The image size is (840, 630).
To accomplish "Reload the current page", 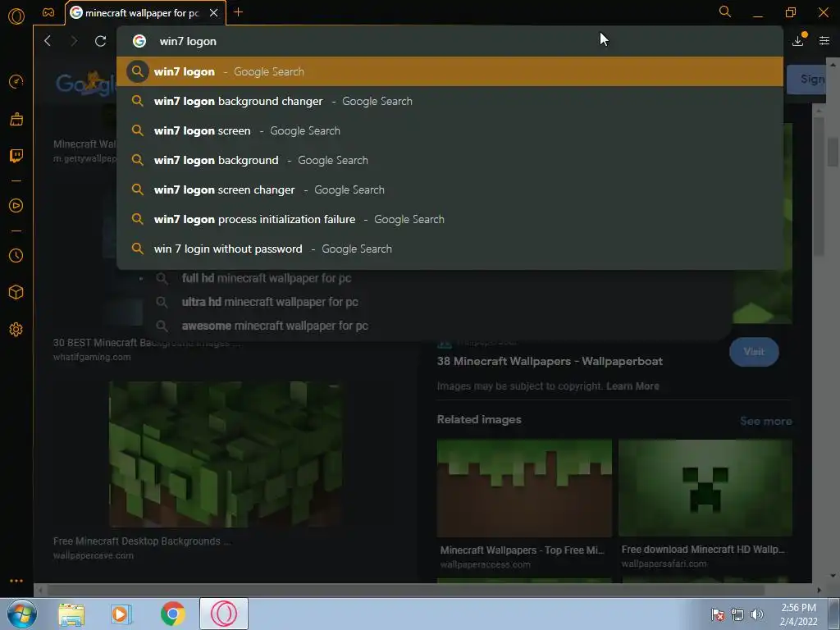I will [100, 41].
